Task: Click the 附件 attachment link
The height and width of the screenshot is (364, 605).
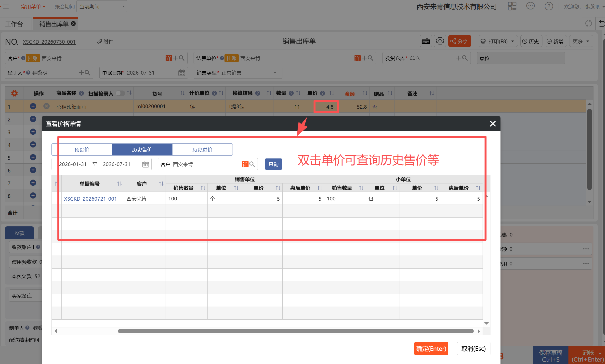Action: (105, 41)
